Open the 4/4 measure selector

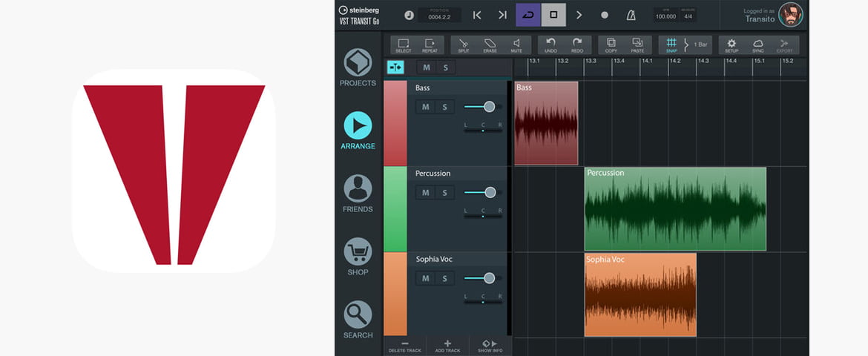pyautogui.click(x=688, y=15)
